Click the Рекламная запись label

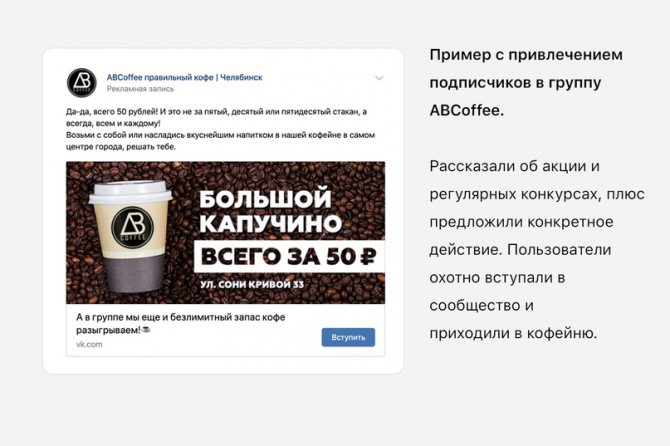point(141,89)
